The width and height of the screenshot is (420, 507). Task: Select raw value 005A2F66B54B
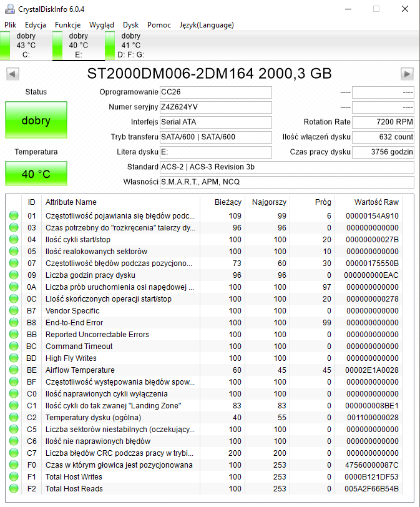[371, 488]
